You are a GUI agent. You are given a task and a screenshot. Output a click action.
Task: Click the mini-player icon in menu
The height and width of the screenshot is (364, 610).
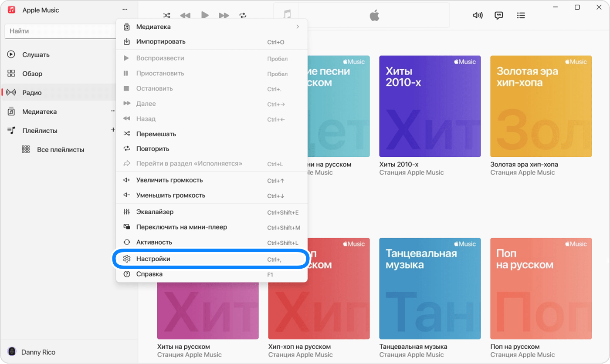[127, 227]
